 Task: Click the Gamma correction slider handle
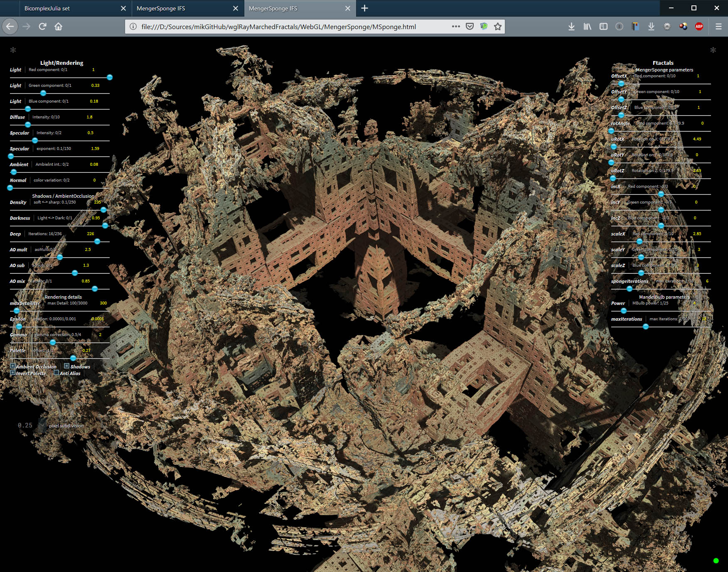tap(53, 342)
